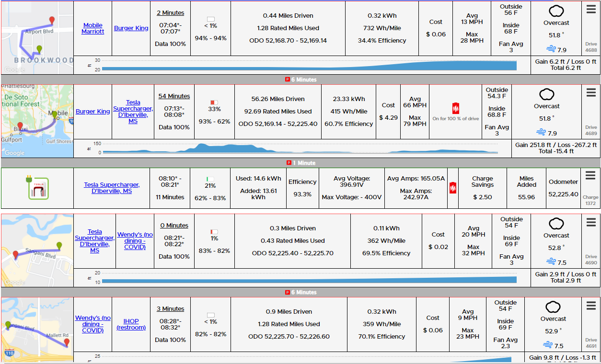Image resolution: width=601 pixels, height=364 pixels.
Task: Open hamburger menu for Drive 4690
Action: [591, 222]
